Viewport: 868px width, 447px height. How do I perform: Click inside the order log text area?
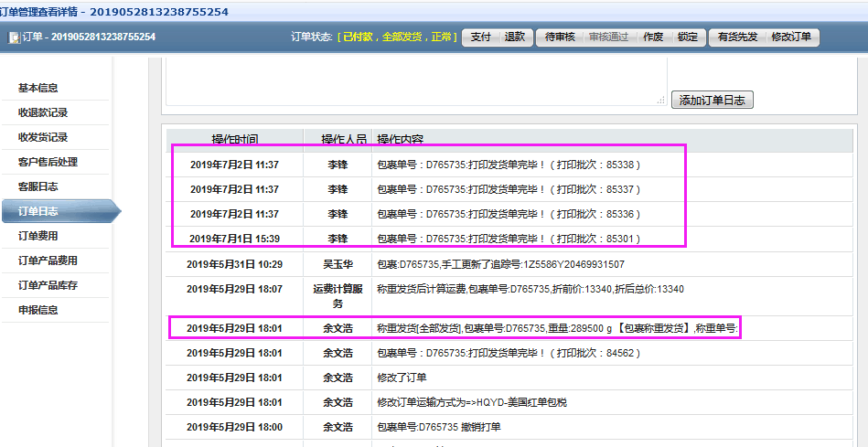(x=416, y=80)
